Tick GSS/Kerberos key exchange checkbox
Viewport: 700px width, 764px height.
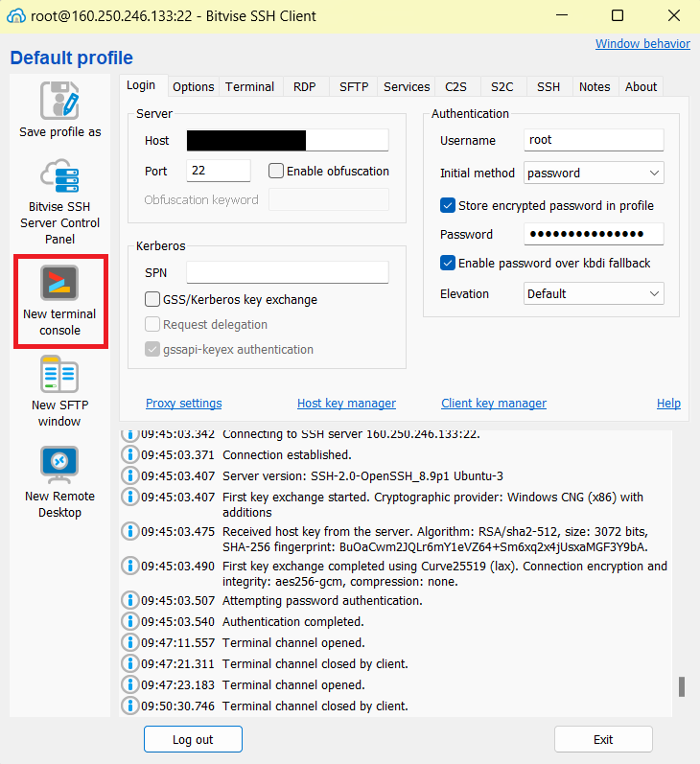point(152,300)
